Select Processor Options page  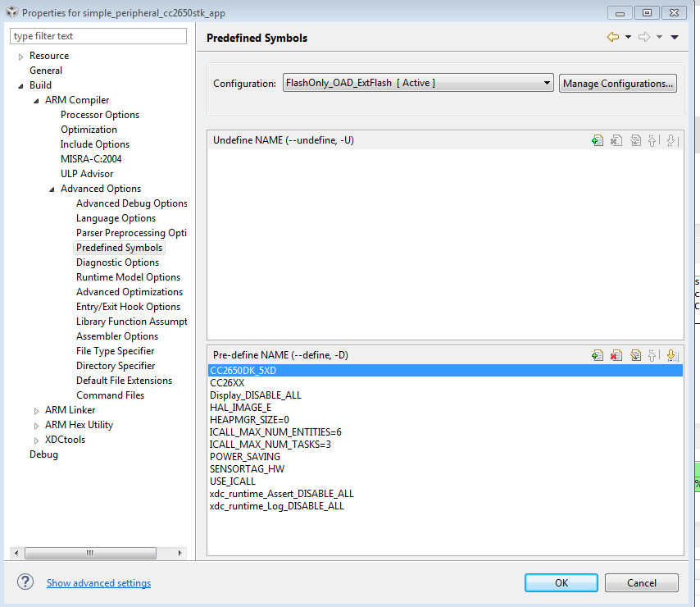(x=100, y=115)
